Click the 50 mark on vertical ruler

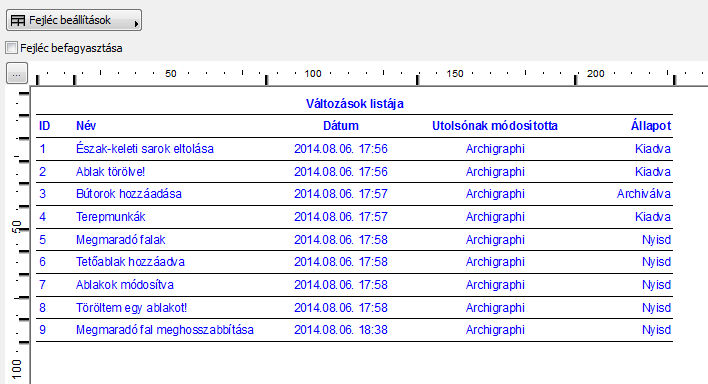[16, 227]
